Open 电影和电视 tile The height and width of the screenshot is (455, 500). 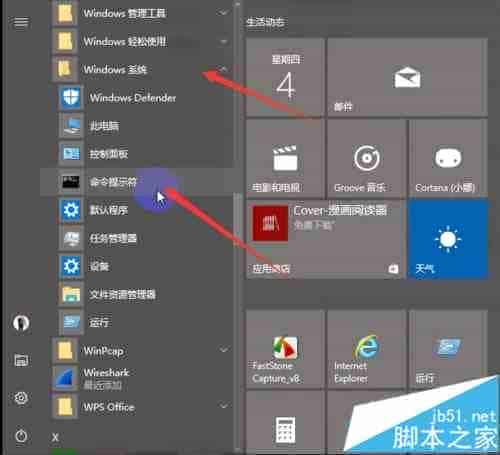(x=285, y=159)
